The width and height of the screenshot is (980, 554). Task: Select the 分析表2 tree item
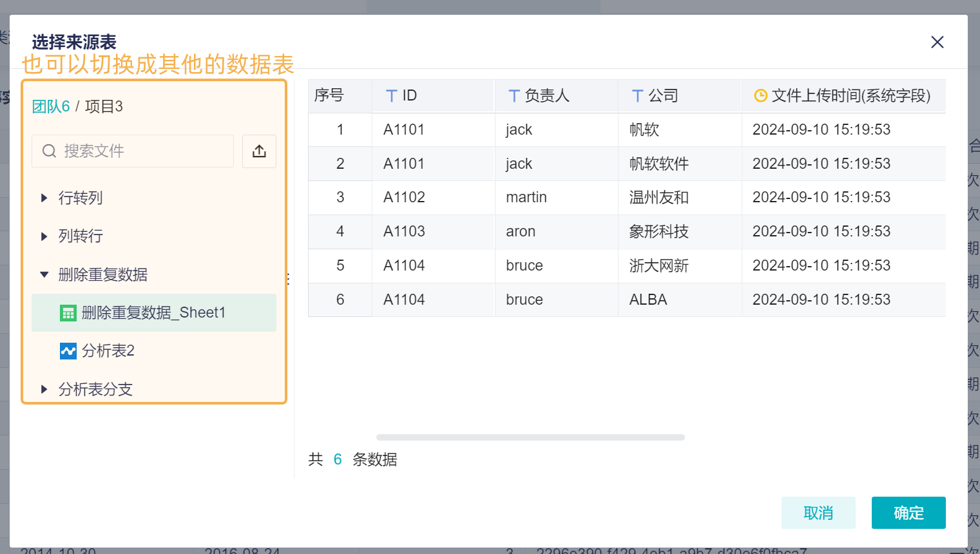point(108,351)
